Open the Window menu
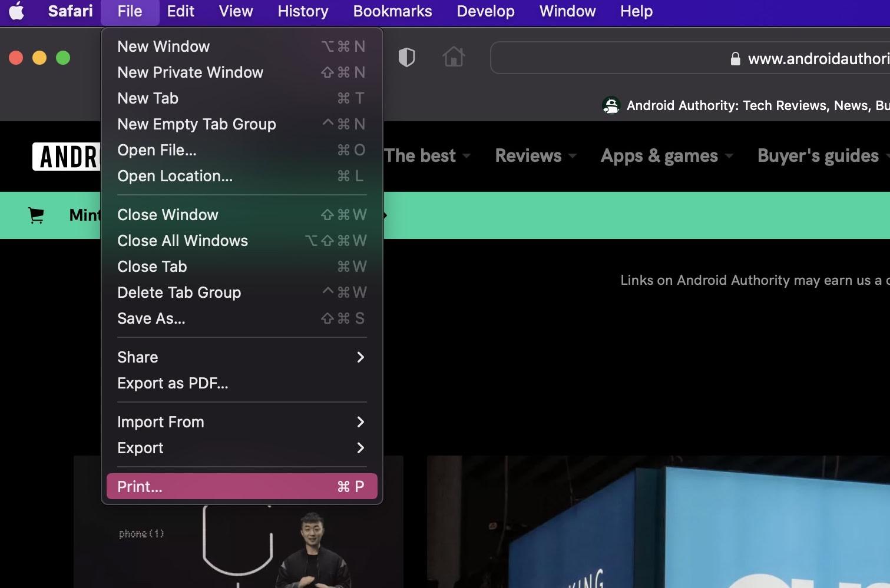Viewport: 890px width, 588px height. (x=567, y=11)
